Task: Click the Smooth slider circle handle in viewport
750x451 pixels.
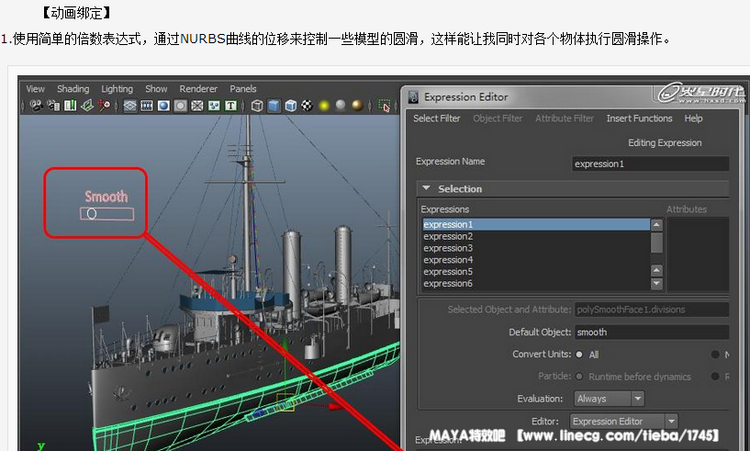Action: (x=92, y=213)
